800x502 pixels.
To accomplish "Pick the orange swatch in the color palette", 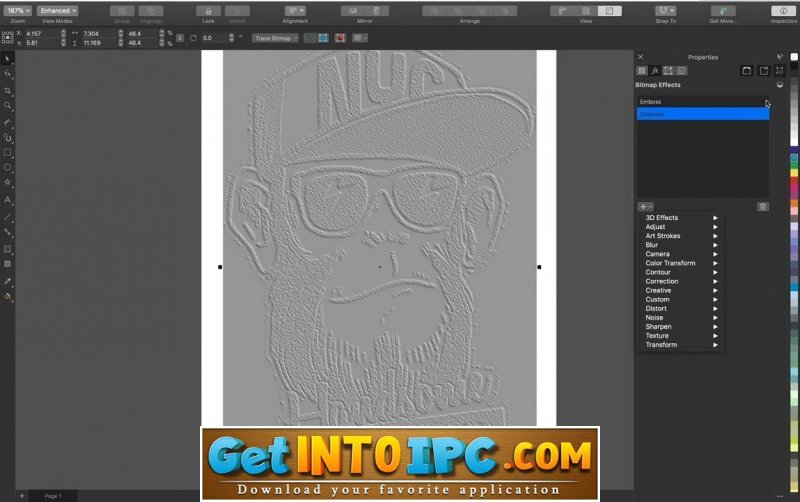I will tap(794, 204).
